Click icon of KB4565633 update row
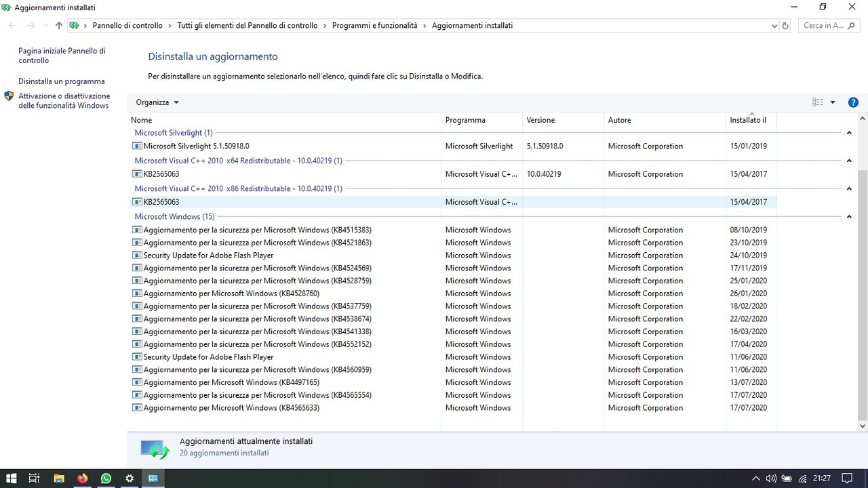 (137, 408)
